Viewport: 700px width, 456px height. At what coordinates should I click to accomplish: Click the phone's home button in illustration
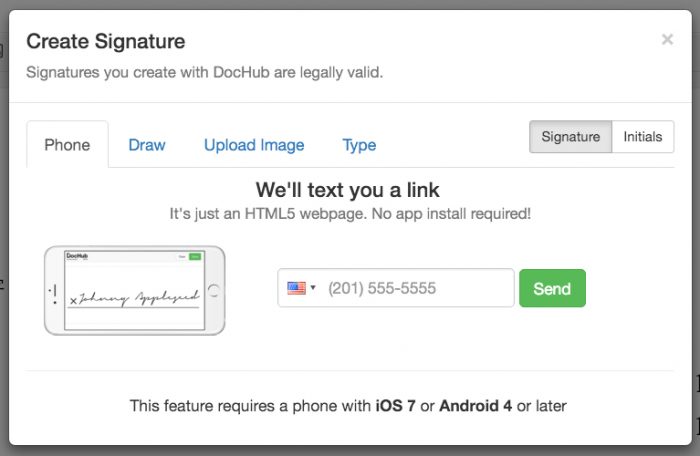pyautogui.click(x=213, y=291)
